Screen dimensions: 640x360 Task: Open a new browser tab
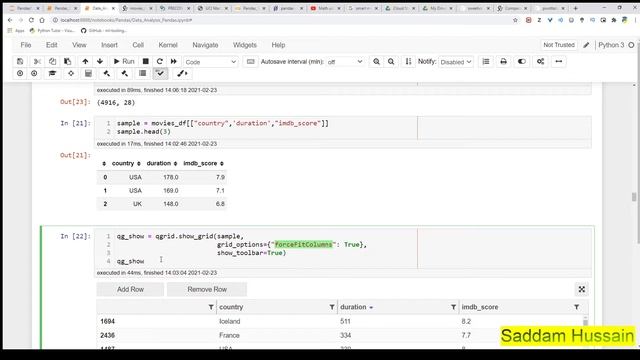[x=575, y=8]
